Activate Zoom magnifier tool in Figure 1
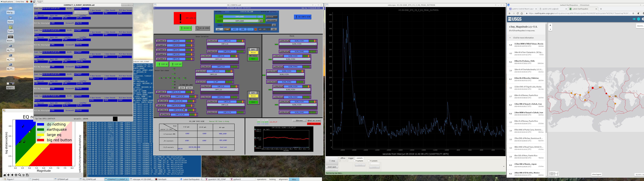Screen dimensions: 644x181 [x=20, y=175]
